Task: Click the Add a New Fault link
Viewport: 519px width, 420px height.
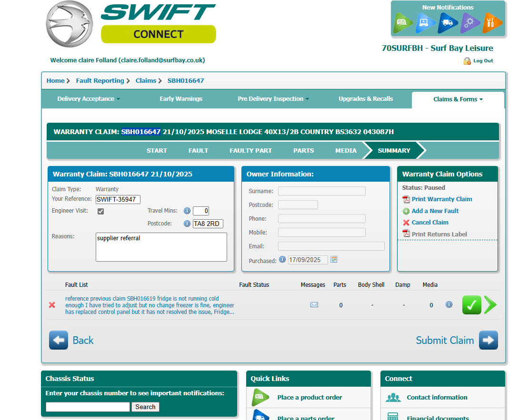Action: click(x=435, y=211)
